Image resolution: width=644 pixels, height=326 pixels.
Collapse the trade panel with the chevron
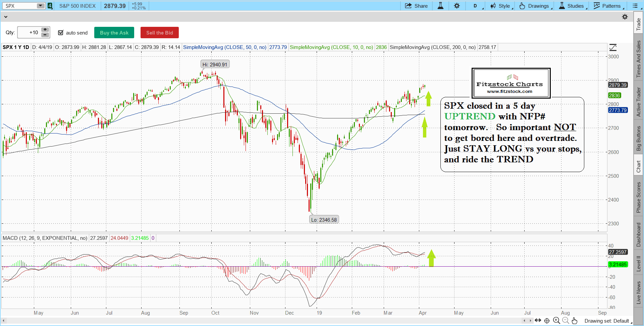tap(6, 17)
